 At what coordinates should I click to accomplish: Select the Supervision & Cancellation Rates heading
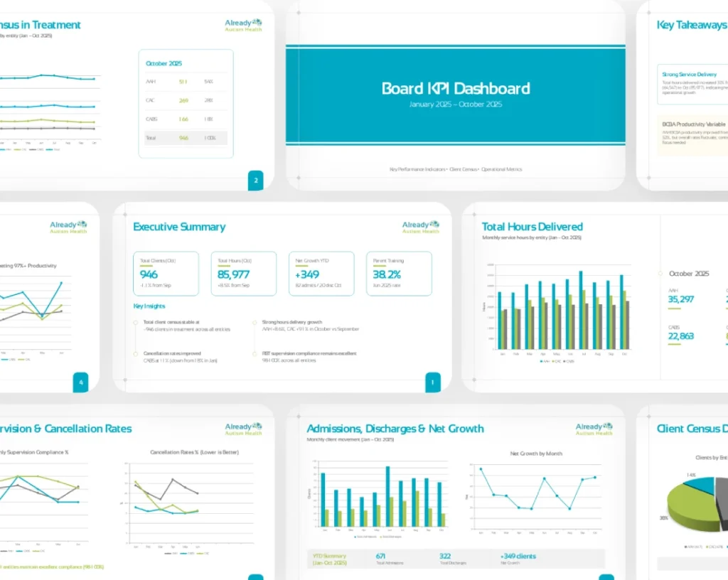click(66, 429)
